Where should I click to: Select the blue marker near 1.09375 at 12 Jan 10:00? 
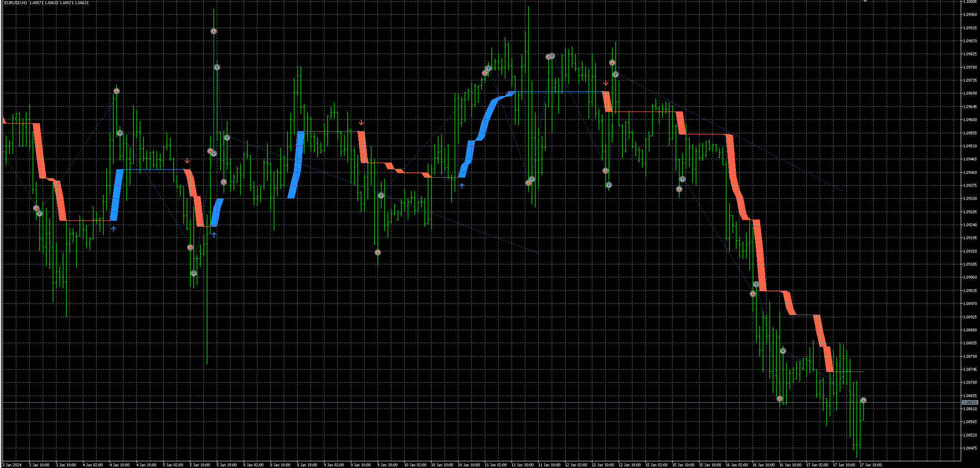click(x=609, y=185)
